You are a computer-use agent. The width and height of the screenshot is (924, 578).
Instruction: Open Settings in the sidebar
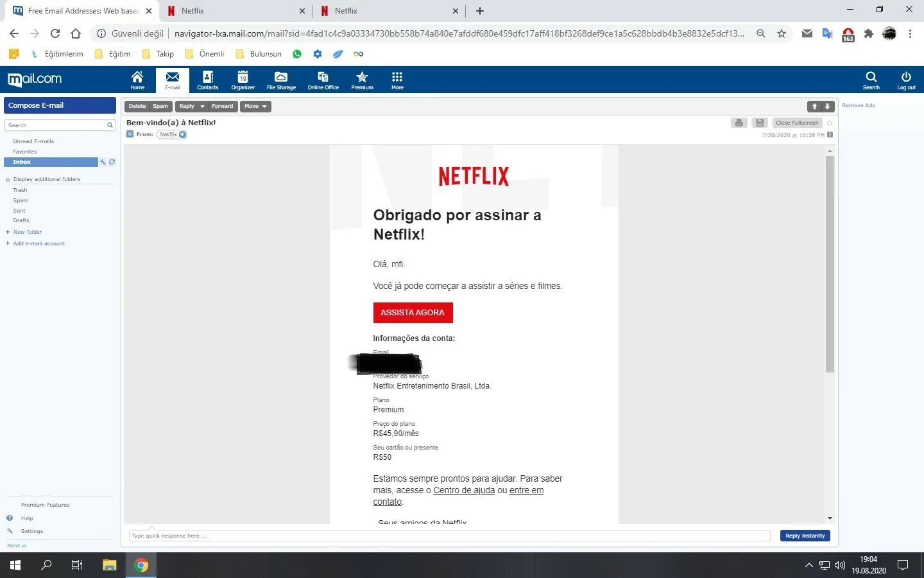point(31,531)
